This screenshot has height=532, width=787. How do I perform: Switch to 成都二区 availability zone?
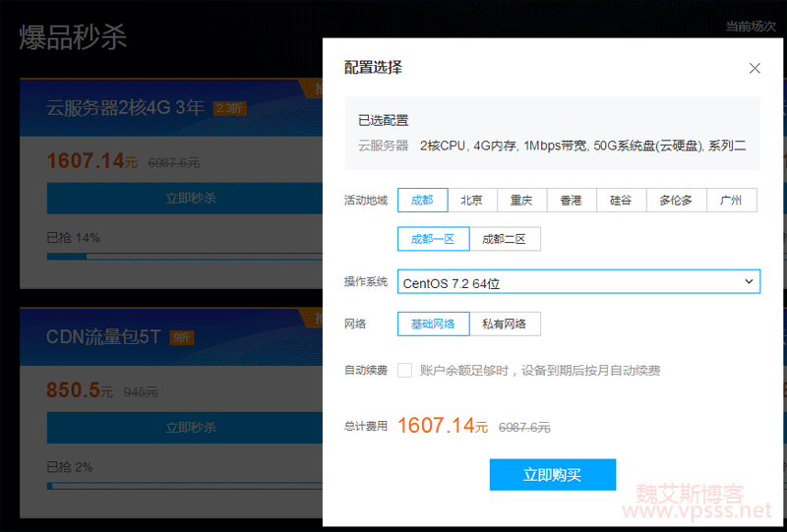tap(504, 239)
